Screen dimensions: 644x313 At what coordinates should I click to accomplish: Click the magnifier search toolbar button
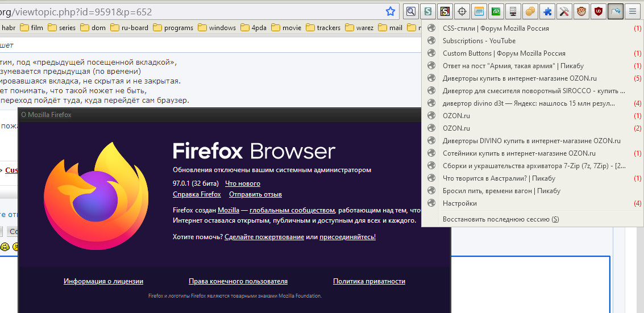pos(411,11)
